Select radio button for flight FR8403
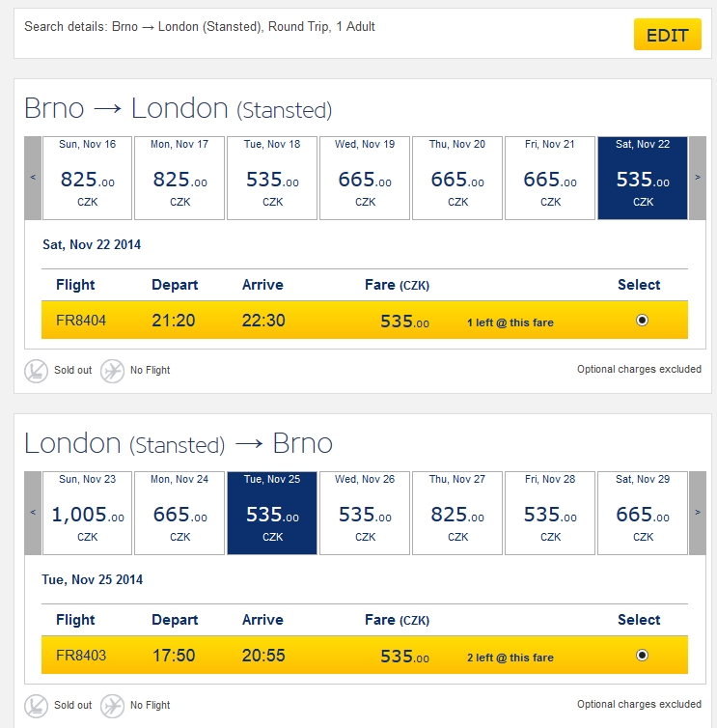Image resolution: width=717 pixels, height=728 pixels. (642, 656)
